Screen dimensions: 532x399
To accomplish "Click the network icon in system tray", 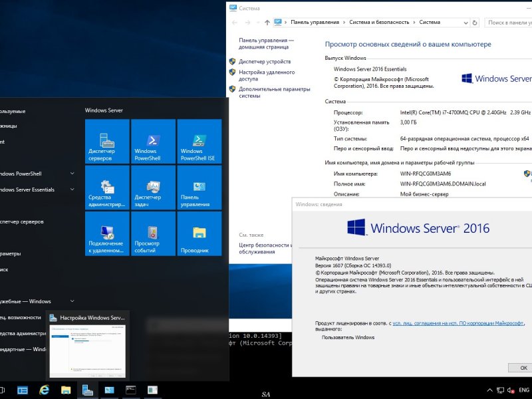I will tap(500, 390).
